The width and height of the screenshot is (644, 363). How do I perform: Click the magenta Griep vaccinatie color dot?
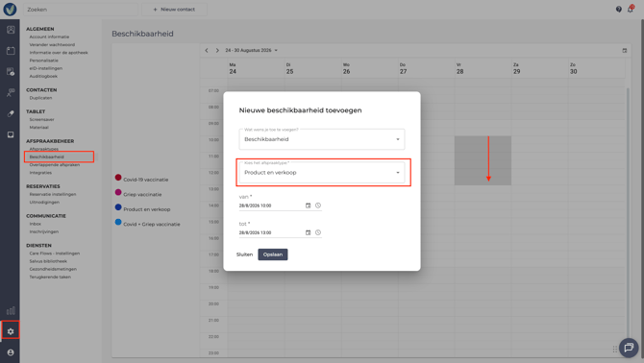click(118, 192)
